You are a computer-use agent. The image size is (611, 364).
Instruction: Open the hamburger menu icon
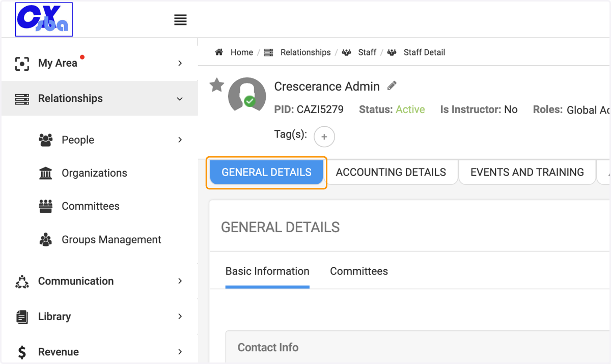pyautogui.click(x=180, y=20)
